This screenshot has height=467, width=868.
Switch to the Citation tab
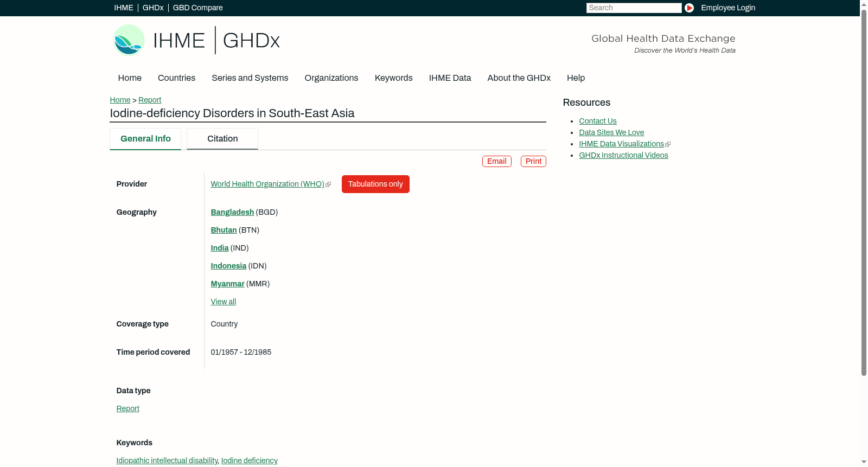click(x=222, y=139)
